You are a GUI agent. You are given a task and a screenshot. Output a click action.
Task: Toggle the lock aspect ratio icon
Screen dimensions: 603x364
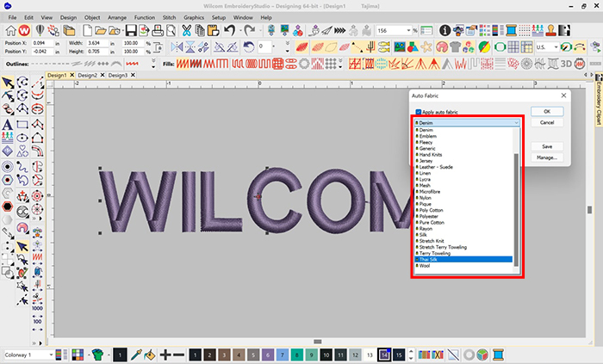[x=158, y=47]
